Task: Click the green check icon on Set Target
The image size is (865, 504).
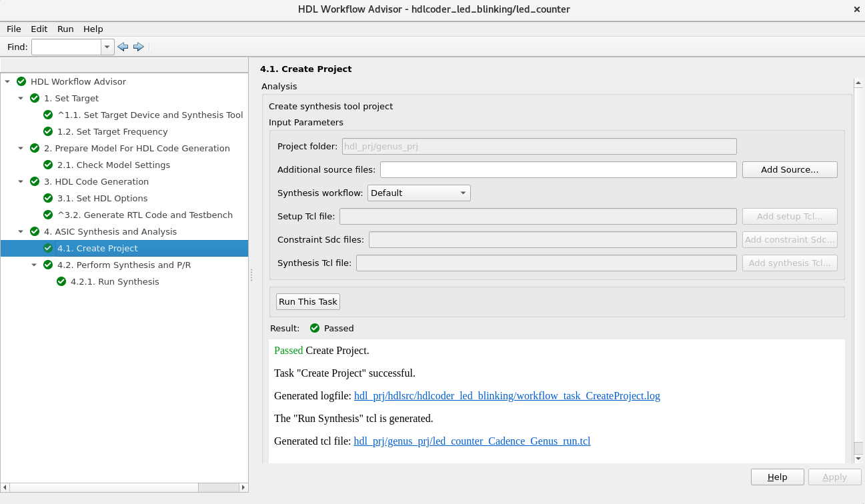Action: click(35, 98)
